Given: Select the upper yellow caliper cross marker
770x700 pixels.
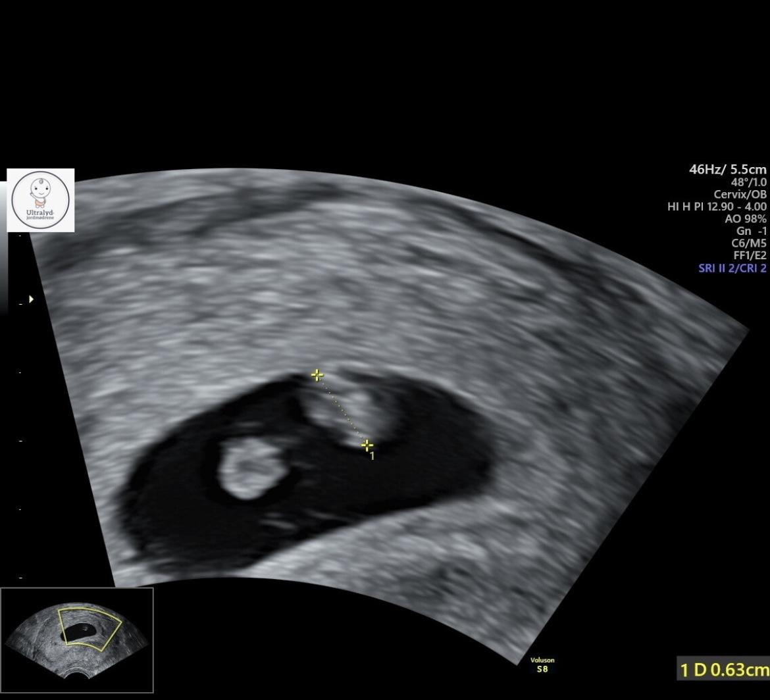Looking at the screenshot, I should click(317, 376).
